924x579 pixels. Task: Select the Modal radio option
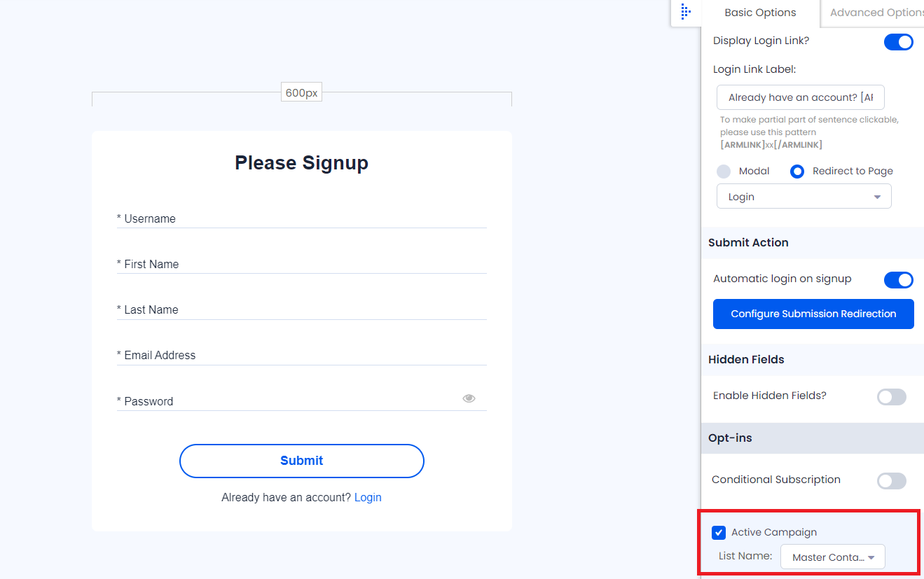tap(724, 172)
